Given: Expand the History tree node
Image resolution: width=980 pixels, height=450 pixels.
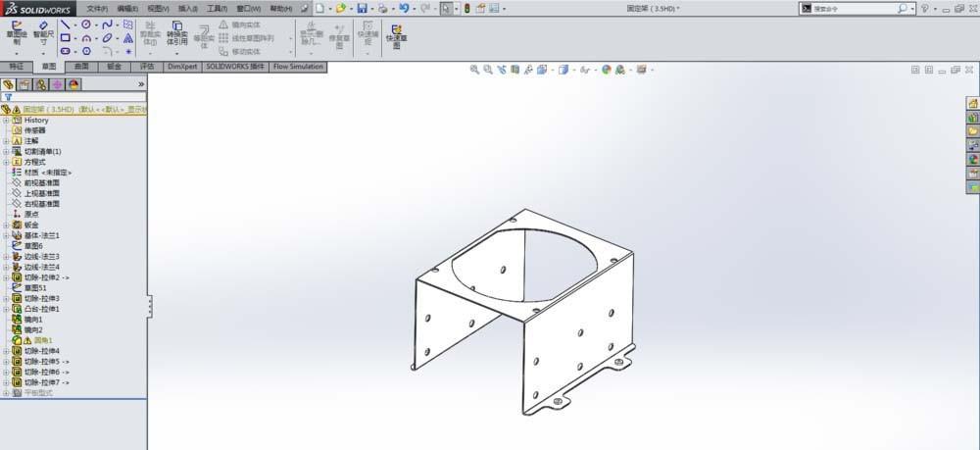Looking at the screenshot, I should tap(6, 120).
